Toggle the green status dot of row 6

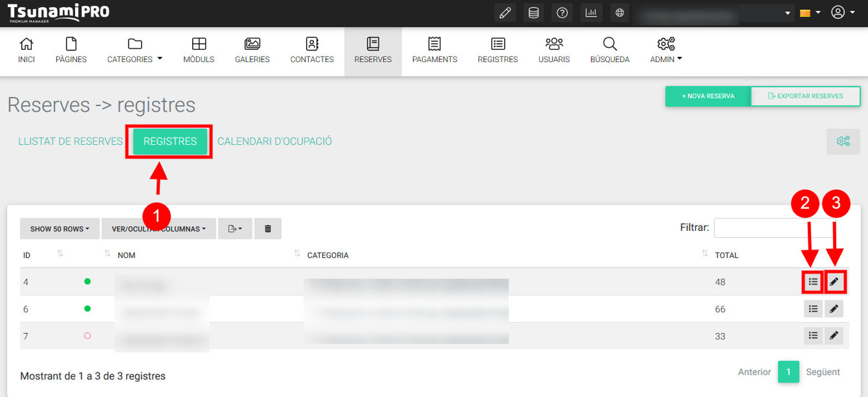(87, 308)
